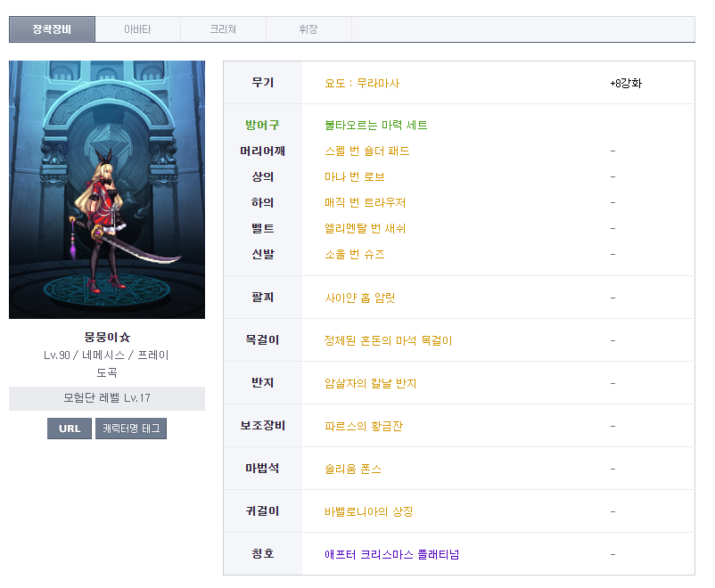The height and width of the screenshot is (588, 715).
Task: Select the 장착장비 tab
Action: (x=52, y=29)
